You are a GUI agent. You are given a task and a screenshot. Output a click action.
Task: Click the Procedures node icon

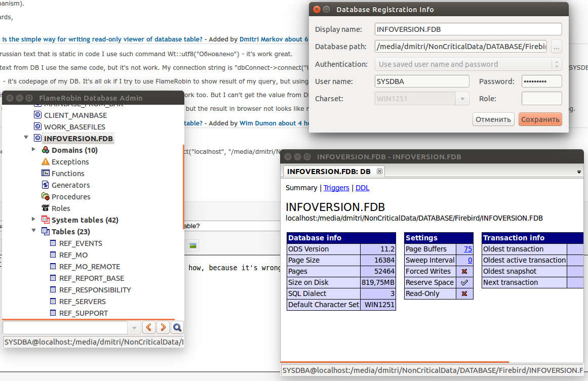tap(46, 196)
